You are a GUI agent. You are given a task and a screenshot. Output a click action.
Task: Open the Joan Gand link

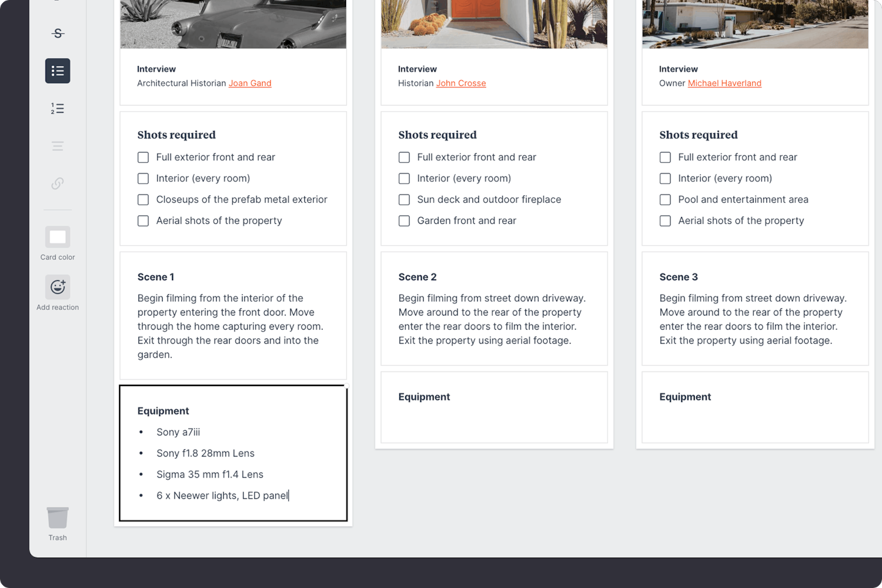tap(250, 83)
